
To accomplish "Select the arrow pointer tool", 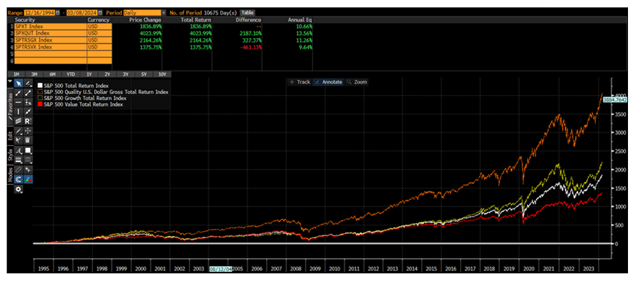I will [x=19, y=83].
